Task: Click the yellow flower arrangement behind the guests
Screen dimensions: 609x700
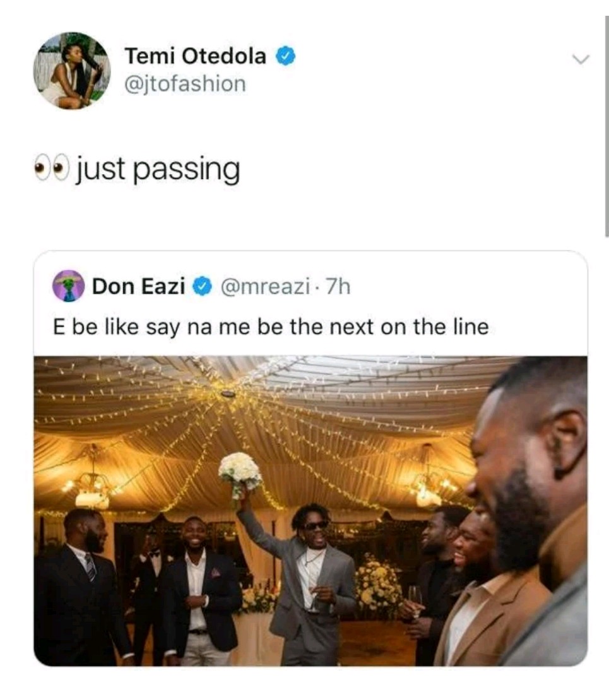Action: [378, 586]
